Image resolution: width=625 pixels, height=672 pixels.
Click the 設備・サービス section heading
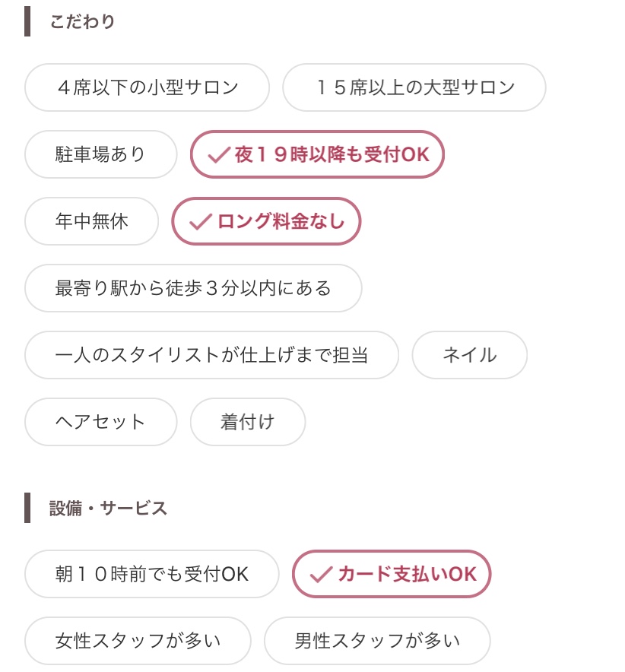click(x=108, y=508)
